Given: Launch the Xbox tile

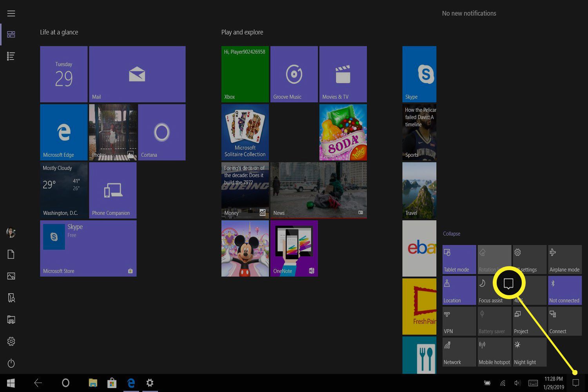Looking at the screenshot, I should tap(245, 74).
